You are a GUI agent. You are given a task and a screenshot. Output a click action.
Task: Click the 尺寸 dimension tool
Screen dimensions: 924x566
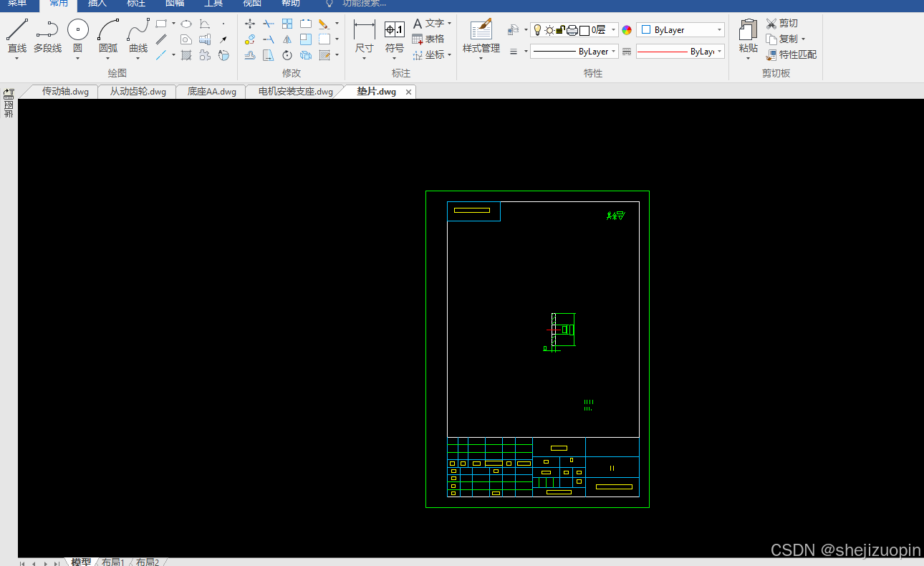[x=365, y=36]
